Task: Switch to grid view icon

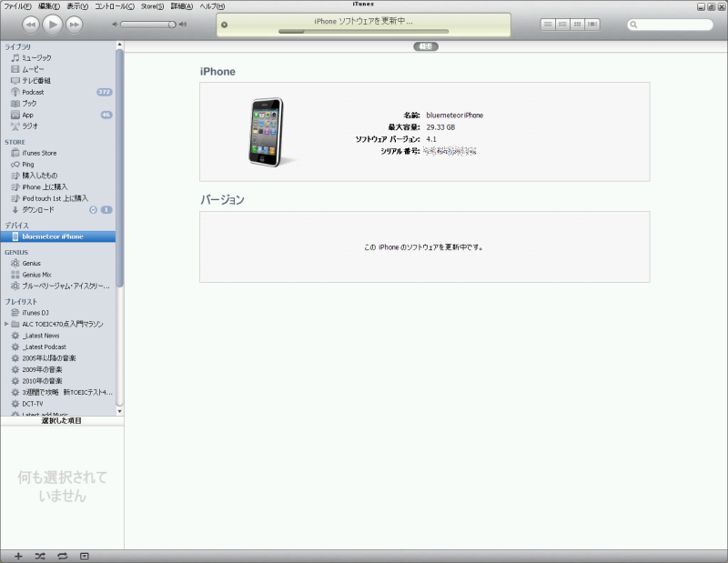Action: [x=577, y=25]
